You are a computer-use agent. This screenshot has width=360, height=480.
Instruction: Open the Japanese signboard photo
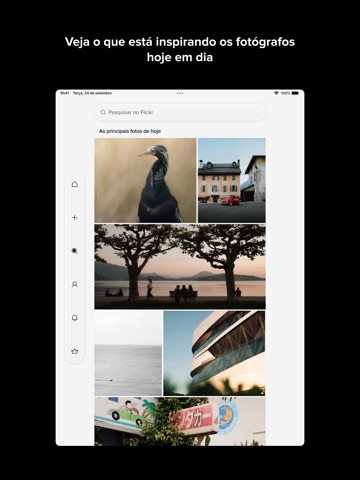coord(180,422)
